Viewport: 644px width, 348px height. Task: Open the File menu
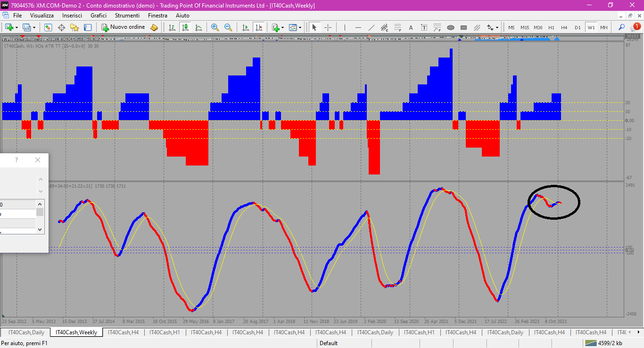[17, 16]
